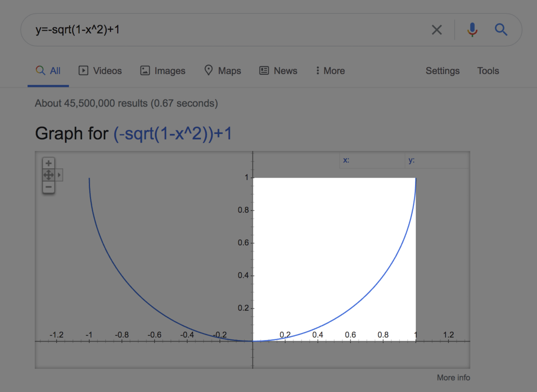Switch to the Videos tab
Viewport: 537px width, 392px height.
(100, 71)
